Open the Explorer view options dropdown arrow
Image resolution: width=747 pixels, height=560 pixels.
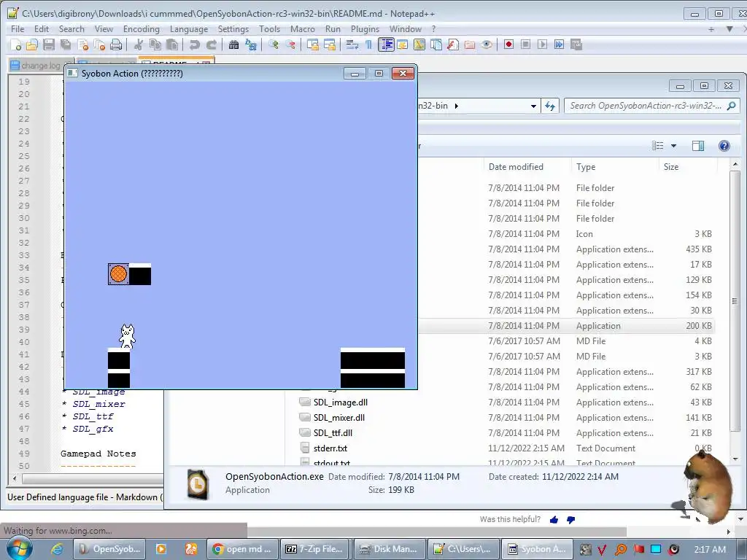coord(673,146)
